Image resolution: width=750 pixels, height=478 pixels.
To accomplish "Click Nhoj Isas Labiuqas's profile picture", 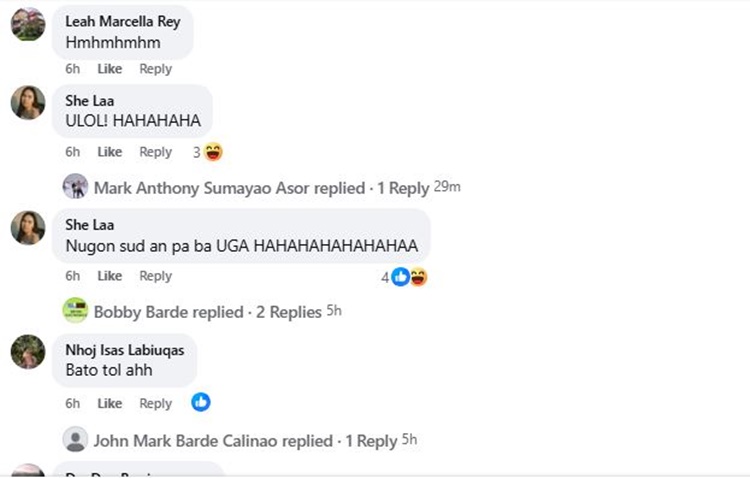I will 27,352.
